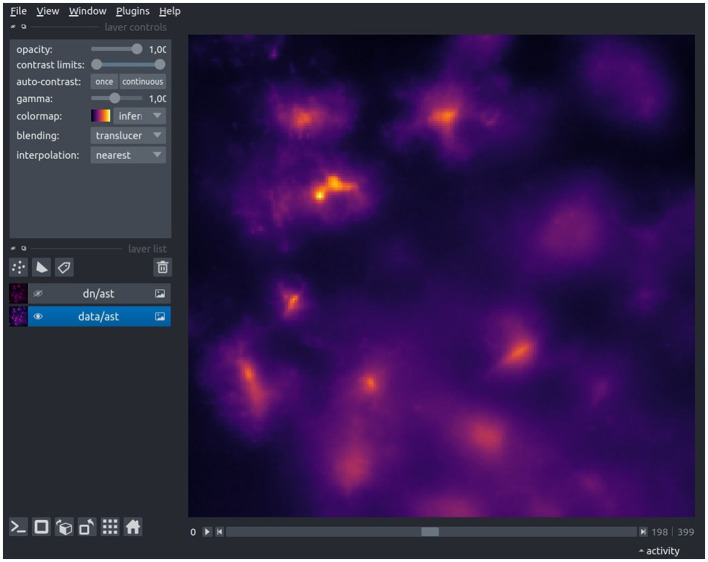Image resolution: width=708 pixels, height=562 pixels.
Task: Click the brightest spot in the image
Action: 320,195
